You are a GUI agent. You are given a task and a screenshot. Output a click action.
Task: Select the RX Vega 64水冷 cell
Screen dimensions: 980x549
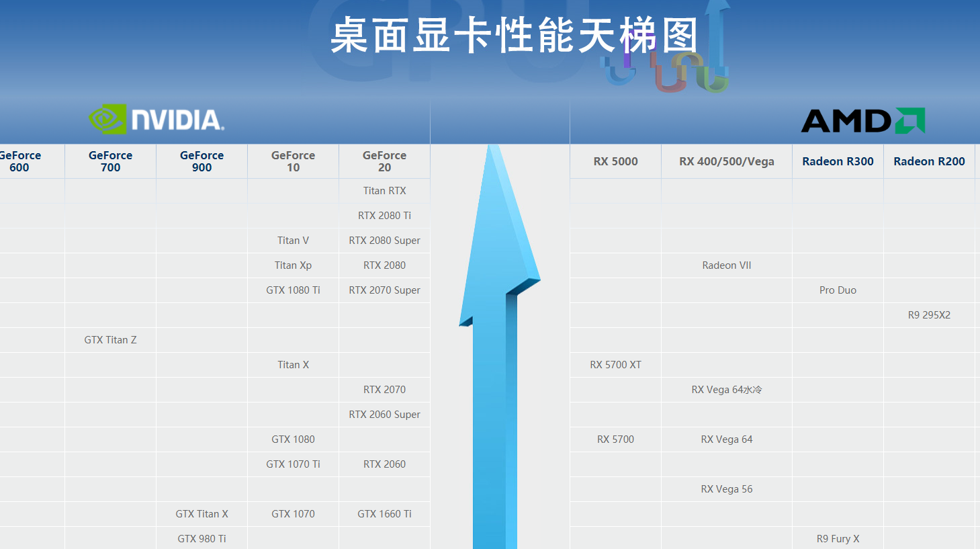click(727, 390)
